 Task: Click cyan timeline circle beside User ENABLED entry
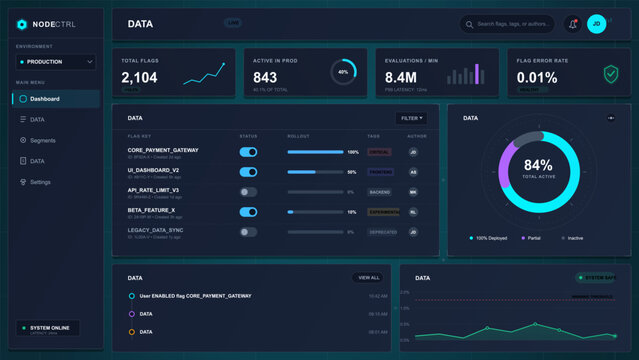click(132, 296)
